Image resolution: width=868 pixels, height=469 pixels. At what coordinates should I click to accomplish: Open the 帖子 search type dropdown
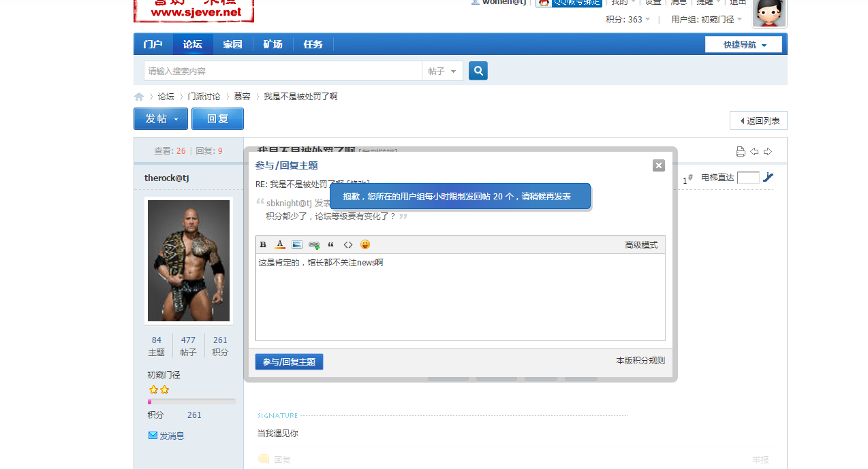(442, 71)
